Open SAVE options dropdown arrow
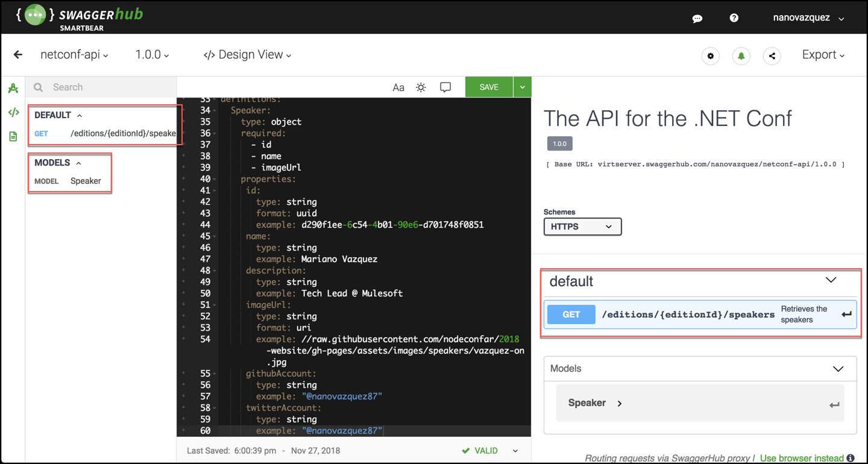 click(522, 87)
